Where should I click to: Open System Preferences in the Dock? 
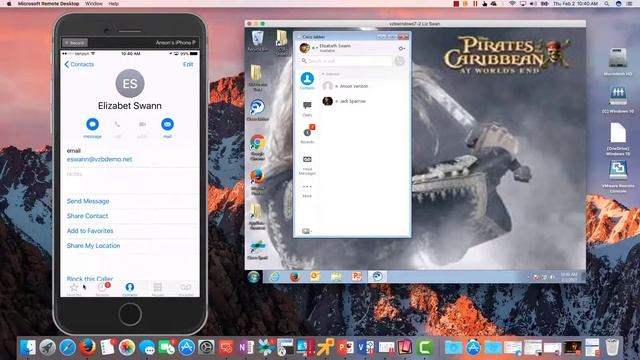(207, 347)
